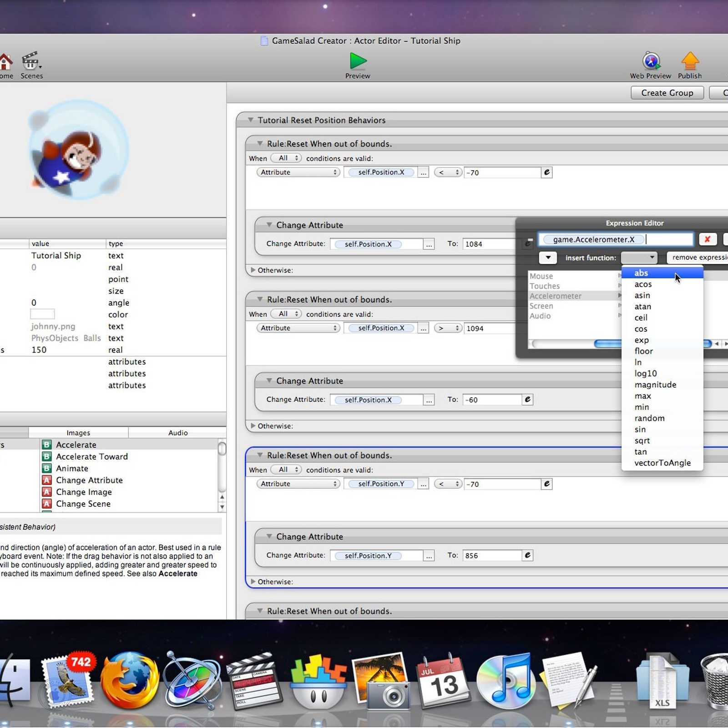
Task: Open TextEdit from the dock
Action: click(569, 680)
